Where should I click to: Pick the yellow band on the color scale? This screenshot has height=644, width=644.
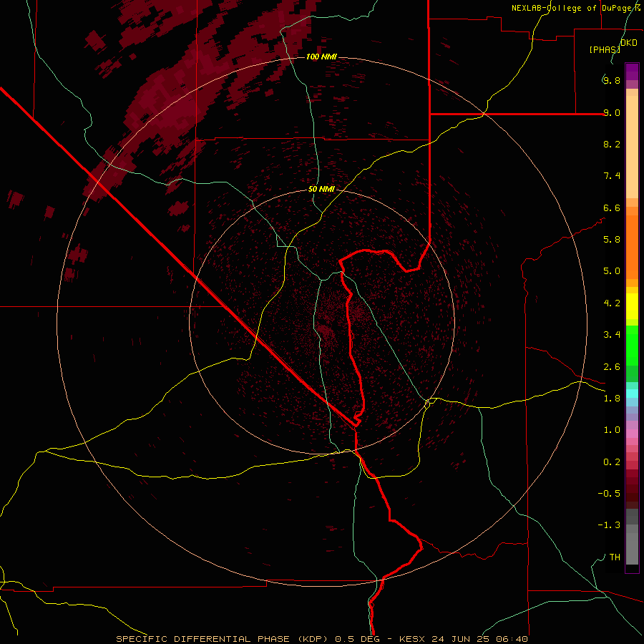632,306
